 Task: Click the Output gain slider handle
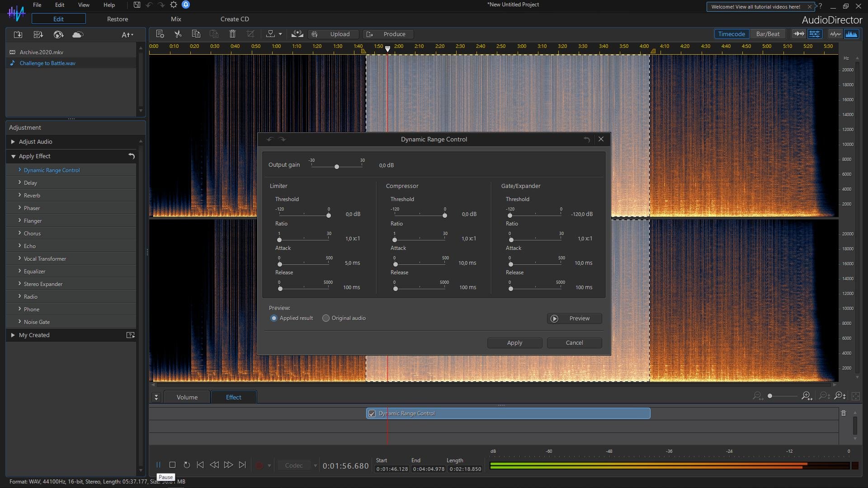(x=336, y=167)
